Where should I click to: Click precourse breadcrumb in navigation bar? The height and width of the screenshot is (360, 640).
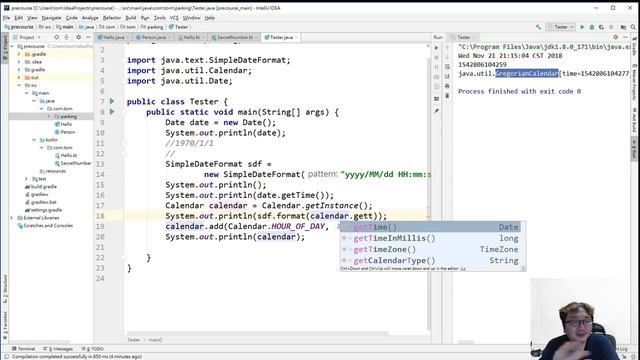[x=19, y=27]
